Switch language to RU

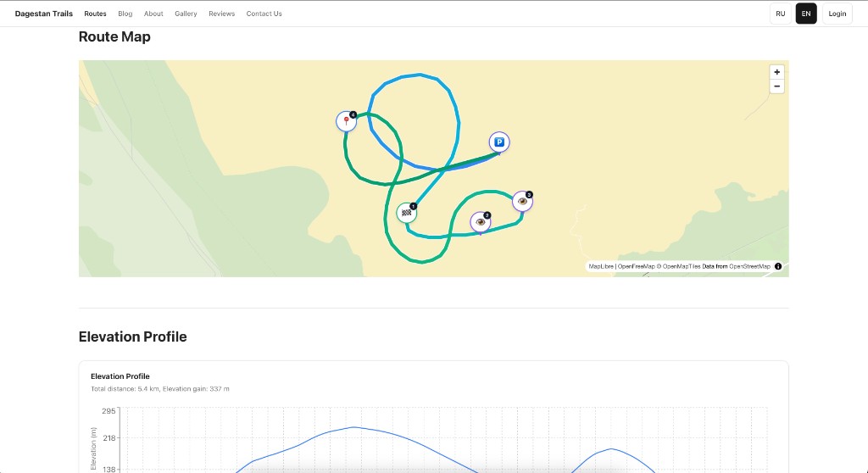coord(781,14)
